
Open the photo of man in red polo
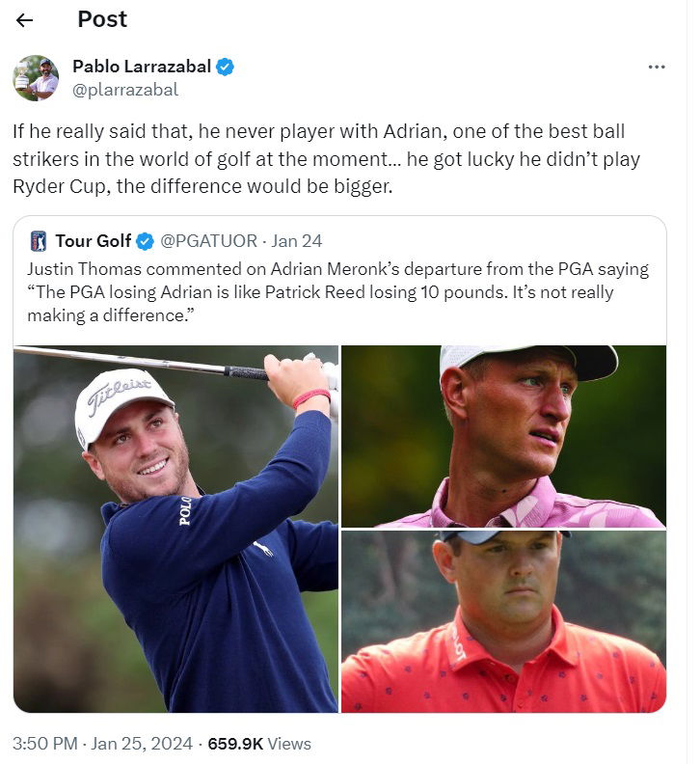[503, 622]
